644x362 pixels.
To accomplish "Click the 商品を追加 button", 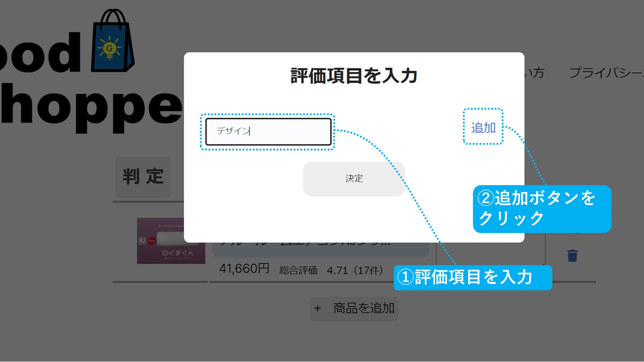I will [354, 309].
